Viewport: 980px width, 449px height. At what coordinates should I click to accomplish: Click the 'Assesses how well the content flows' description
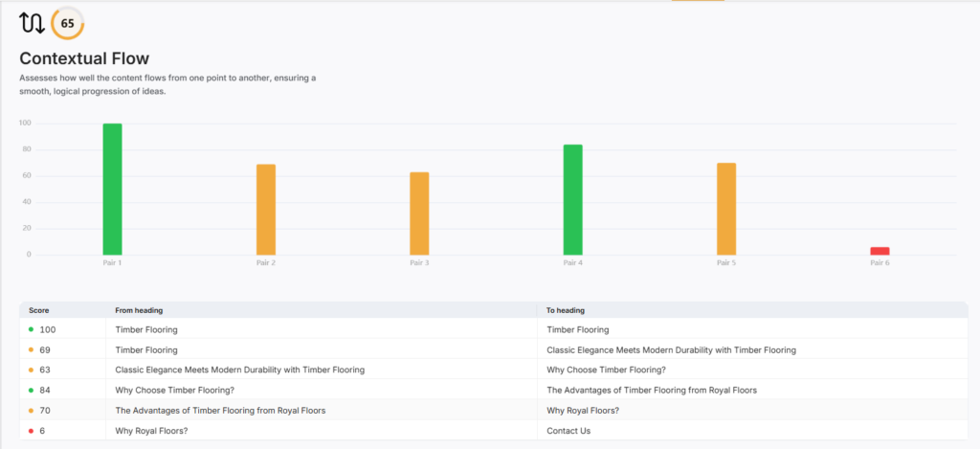168,84
